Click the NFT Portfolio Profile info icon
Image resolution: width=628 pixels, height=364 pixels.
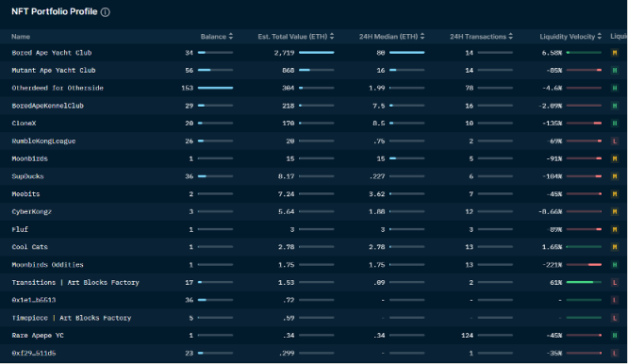[106, 12]
